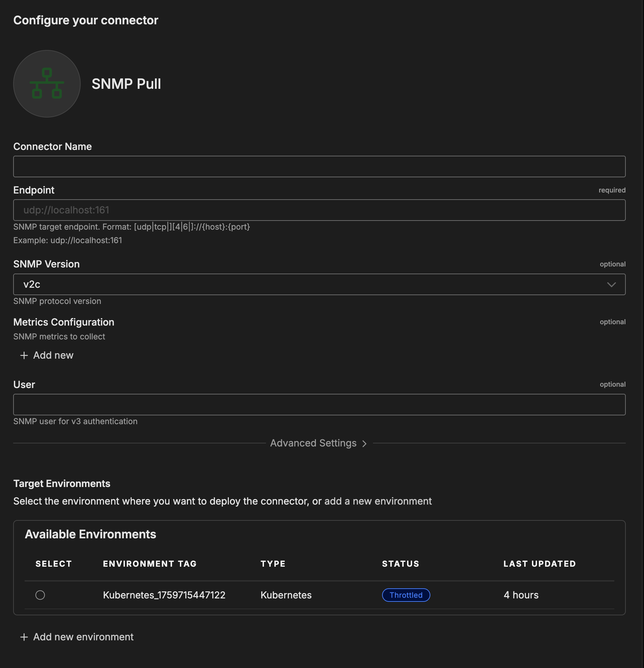
Task: Click the 4 hours last updated cell
Action: click(521, 595)
